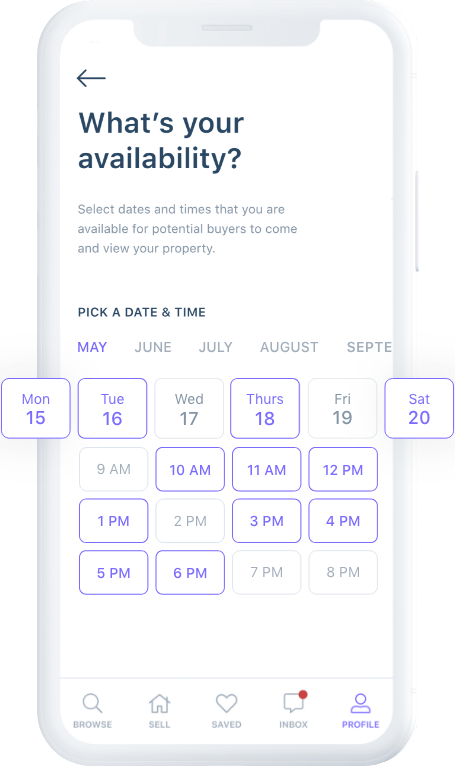Open the Inbox chat icon
The width and height of the screenshot is (455, 766).
pos(294,702)
